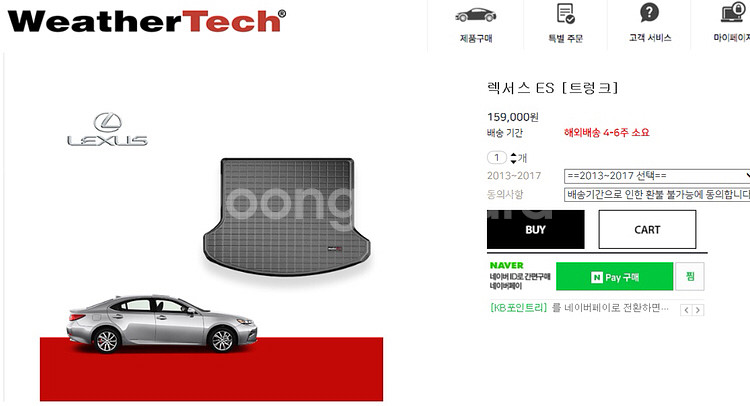
Task: Click the silver Lexus ES car image
Action: point(161,324)
